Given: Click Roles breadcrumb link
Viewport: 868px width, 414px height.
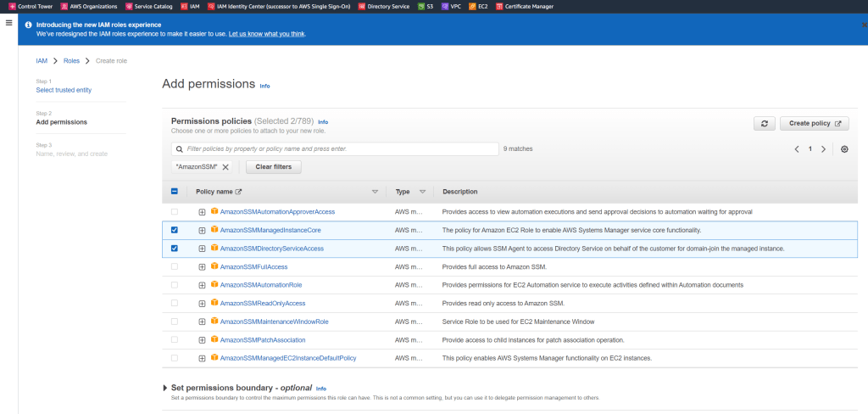Looking at the screenshot, I should click(71, 61).
